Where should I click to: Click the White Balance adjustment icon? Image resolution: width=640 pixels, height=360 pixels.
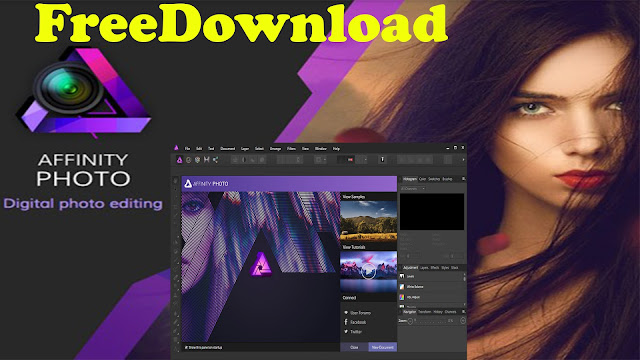pyautogui.click(x=402, y=287)
